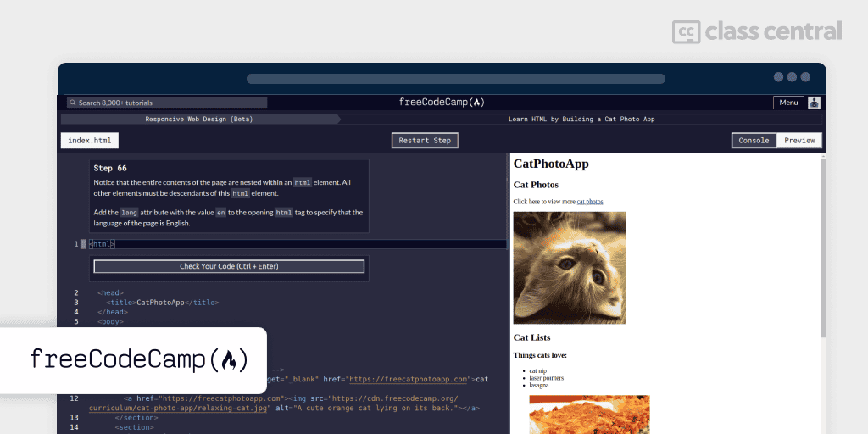Open Responsive Web Design (Beta) breadcrumb
The height and width of the screenshot is (434, 868).
(198, 119)
